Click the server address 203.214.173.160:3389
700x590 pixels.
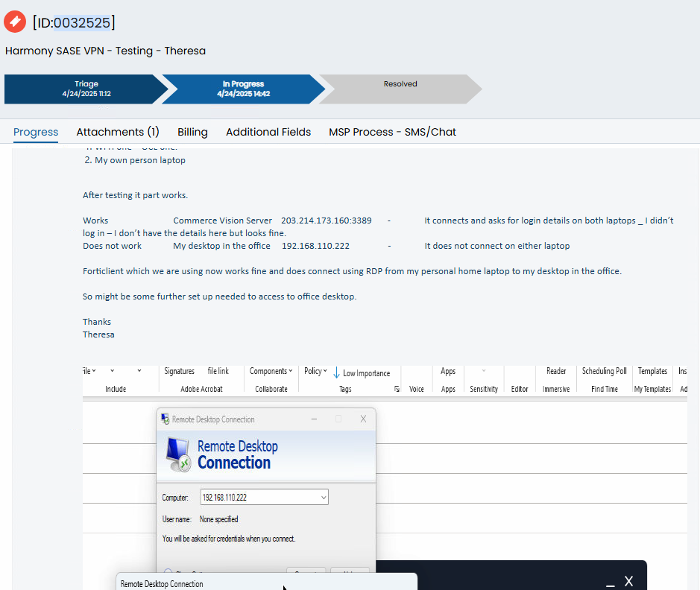click(327, 221)
